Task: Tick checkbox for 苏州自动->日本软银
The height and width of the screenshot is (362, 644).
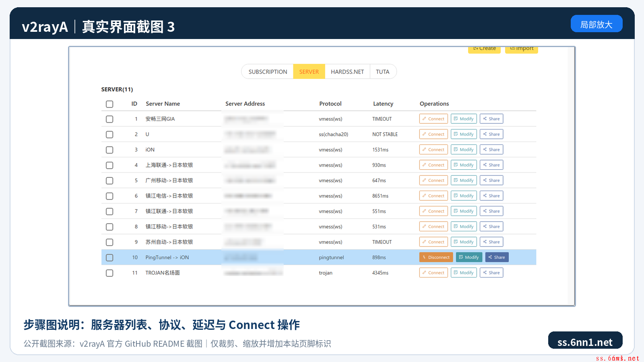Action: (109, 242)
